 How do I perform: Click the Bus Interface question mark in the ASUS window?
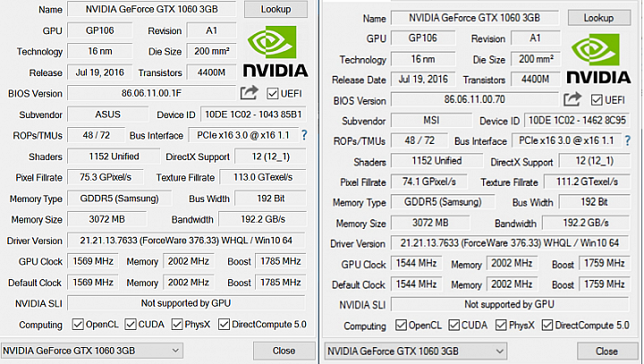point(304,135)
